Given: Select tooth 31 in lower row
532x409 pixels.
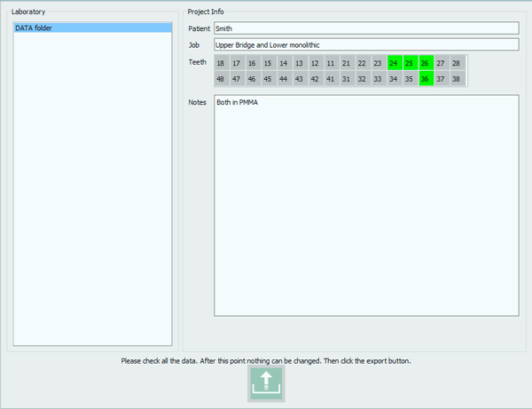Looking at the screenshot, I should click(346, 79).
